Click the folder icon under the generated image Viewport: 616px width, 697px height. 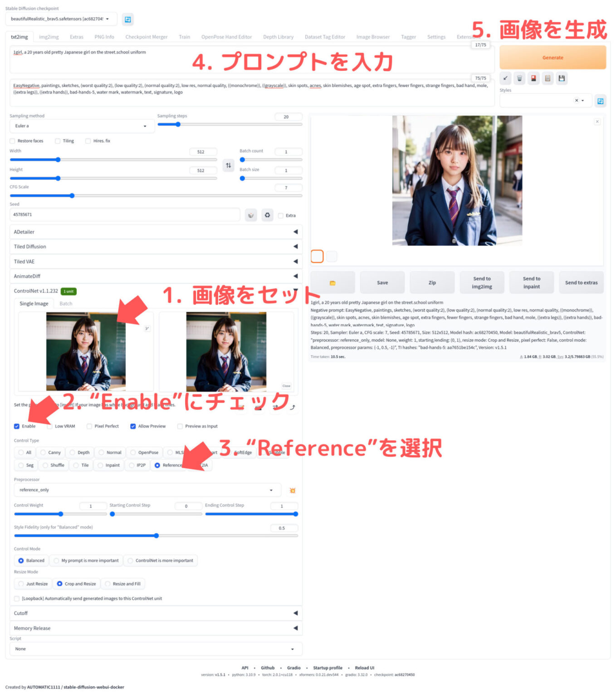pos(332,282)
